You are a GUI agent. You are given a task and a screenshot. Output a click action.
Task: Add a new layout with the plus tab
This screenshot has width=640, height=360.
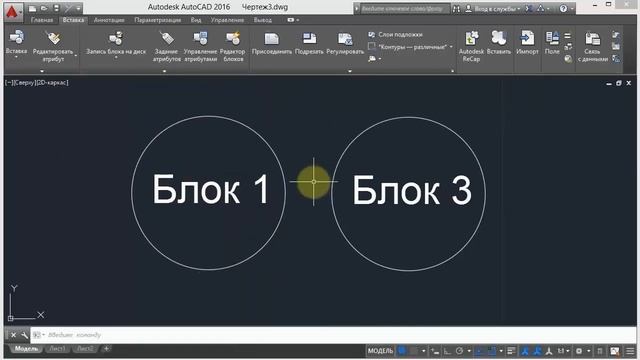point(106,349)
